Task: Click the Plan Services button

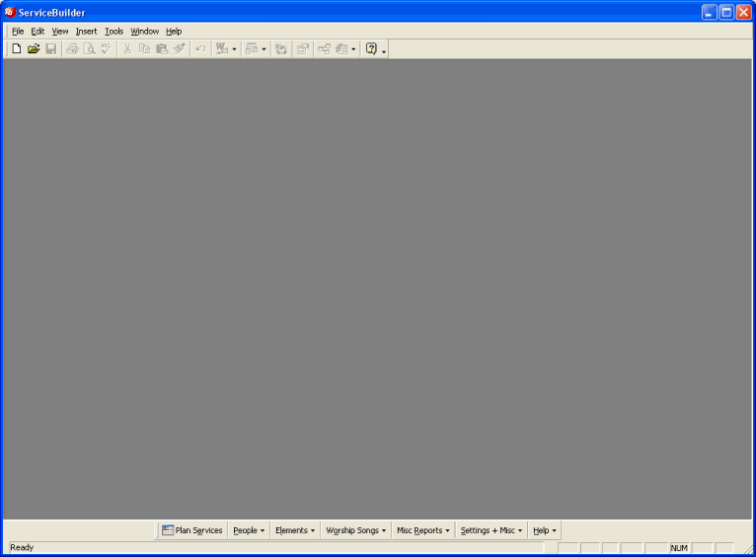Action: (x=192, y=530)
